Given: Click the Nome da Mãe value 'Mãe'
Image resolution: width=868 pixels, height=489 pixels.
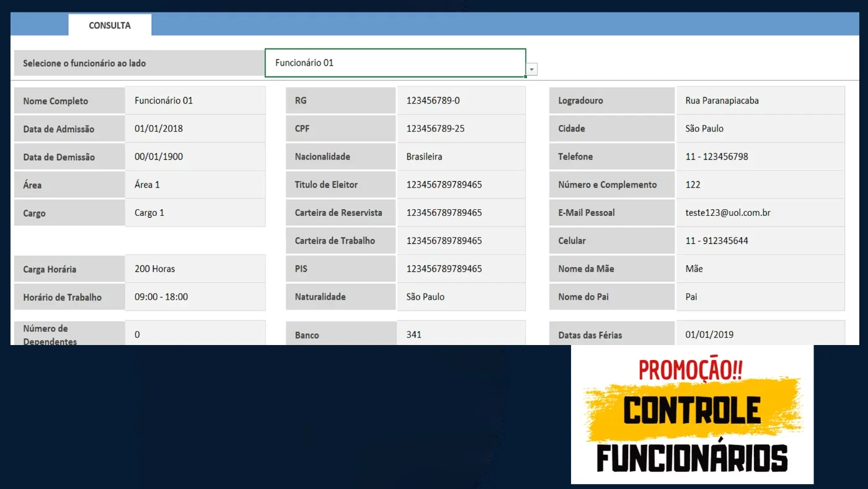Looking at the screenshot, I should [x=761, y=269].
